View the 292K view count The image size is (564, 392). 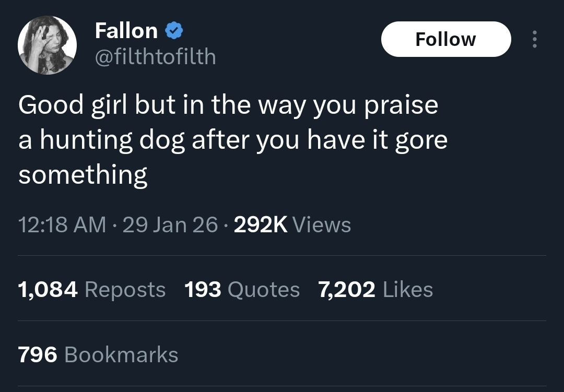[261, 224]
